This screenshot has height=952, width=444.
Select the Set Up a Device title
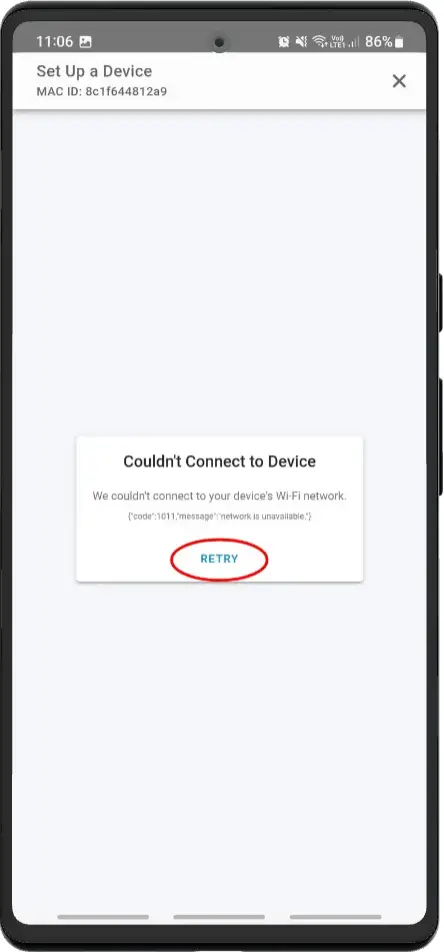pos(94,71)
